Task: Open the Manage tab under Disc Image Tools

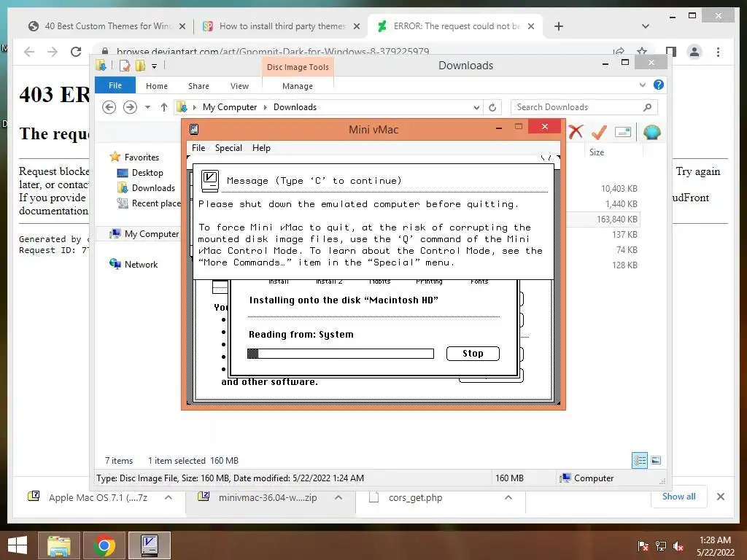Action: tap(298, 86)
